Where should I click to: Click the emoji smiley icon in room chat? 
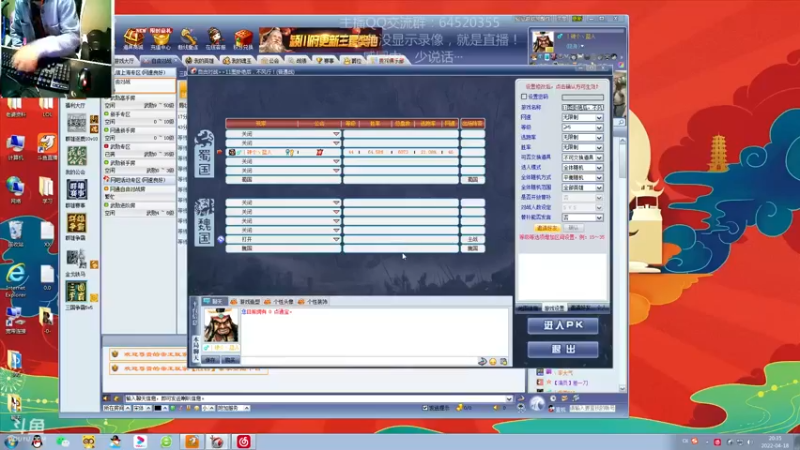click(x=493, y=361)
